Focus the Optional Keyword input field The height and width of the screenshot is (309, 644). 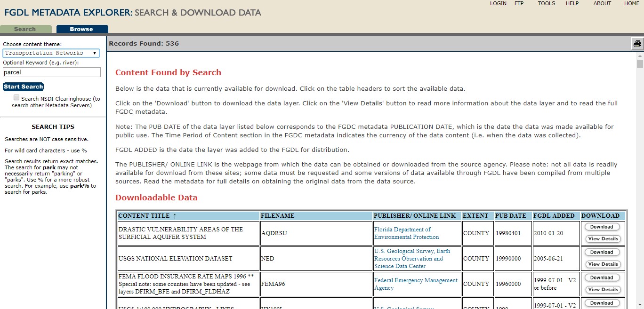[x=52, y=72]
